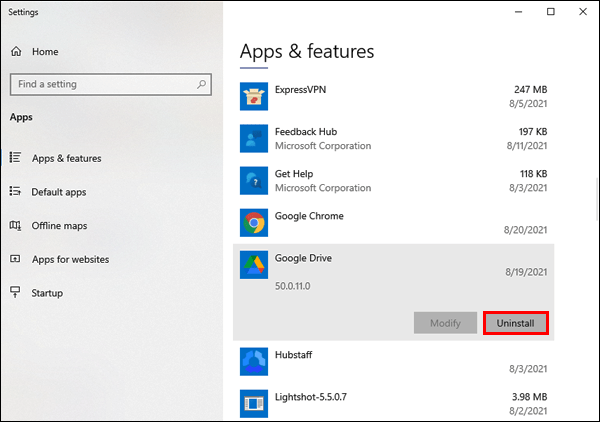Open Apps for websites section
Screen dimensions: 600x422
[70, 259]
